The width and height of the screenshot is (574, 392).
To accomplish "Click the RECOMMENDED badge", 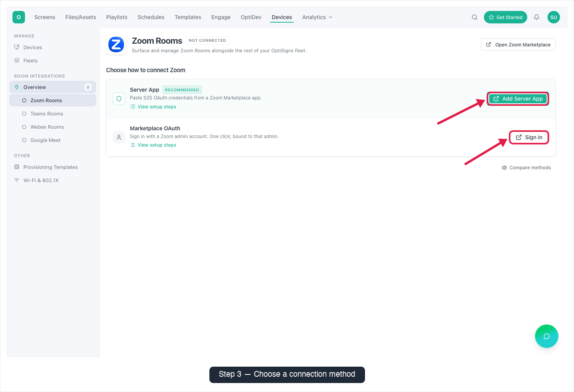I will [x=182, y=90].
